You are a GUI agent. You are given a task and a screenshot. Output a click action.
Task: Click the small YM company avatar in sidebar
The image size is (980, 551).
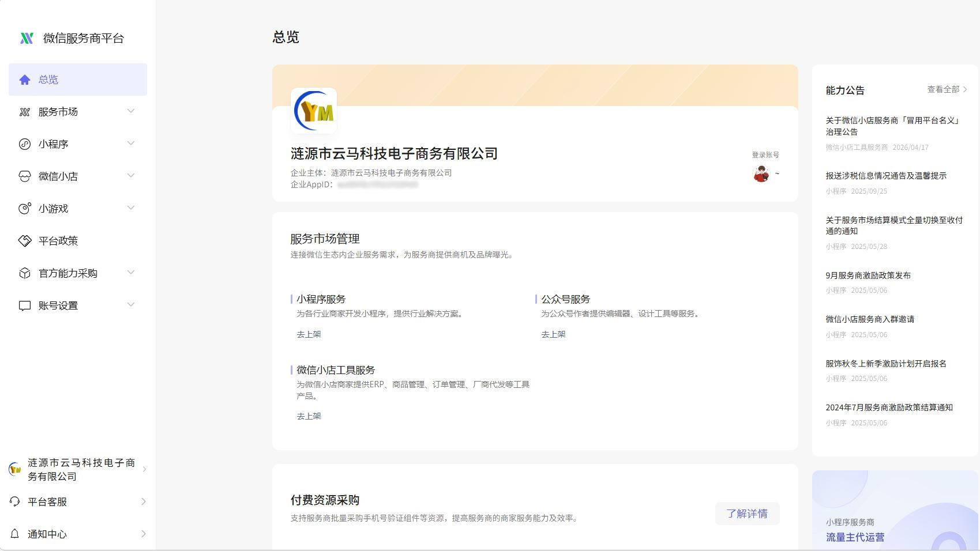point(14,469)
